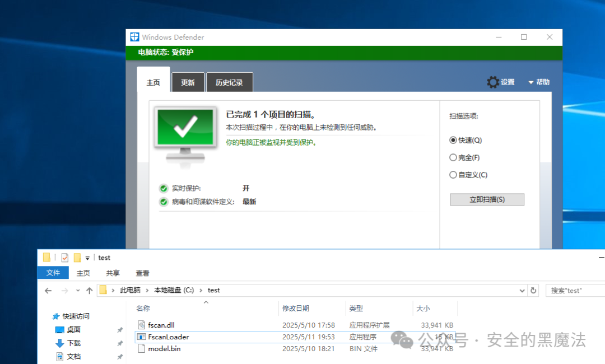Viewport: 605px width, 364px height.
Task: Open 桌面 via its sidebar icon
Action: pos(60,330)
